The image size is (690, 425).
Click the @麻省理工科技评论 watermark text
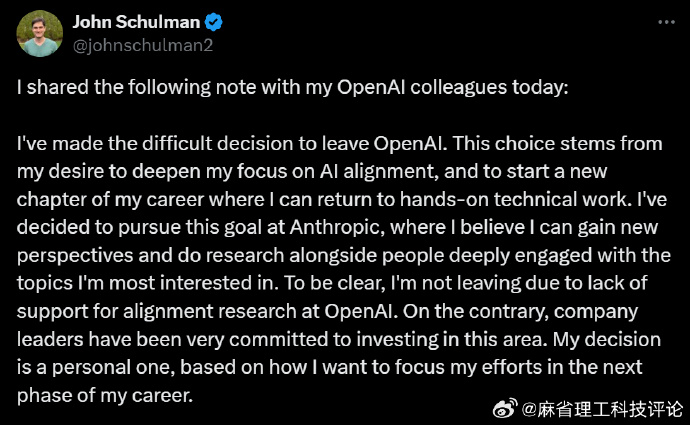pos(602,409)
